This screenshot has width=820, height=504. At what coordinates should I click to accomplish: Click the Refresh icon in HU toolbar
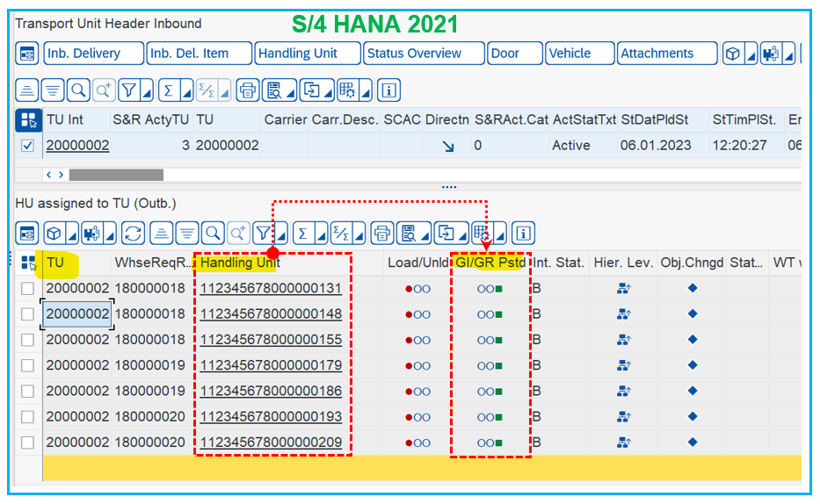[133, 234]
